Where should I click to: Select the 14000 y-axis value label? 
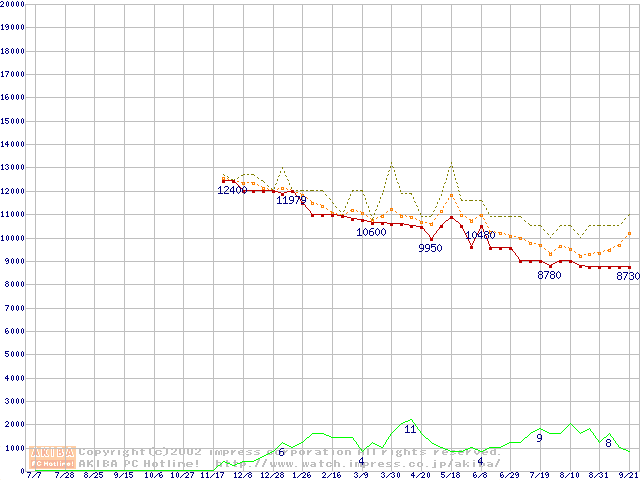[x=12, y=144]
